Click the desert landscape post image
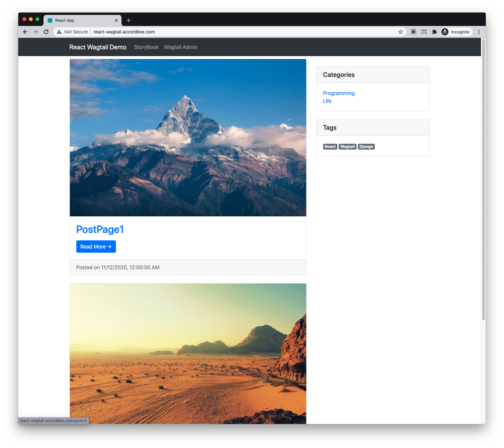This screenshot has width=504, height=448. 188,354
